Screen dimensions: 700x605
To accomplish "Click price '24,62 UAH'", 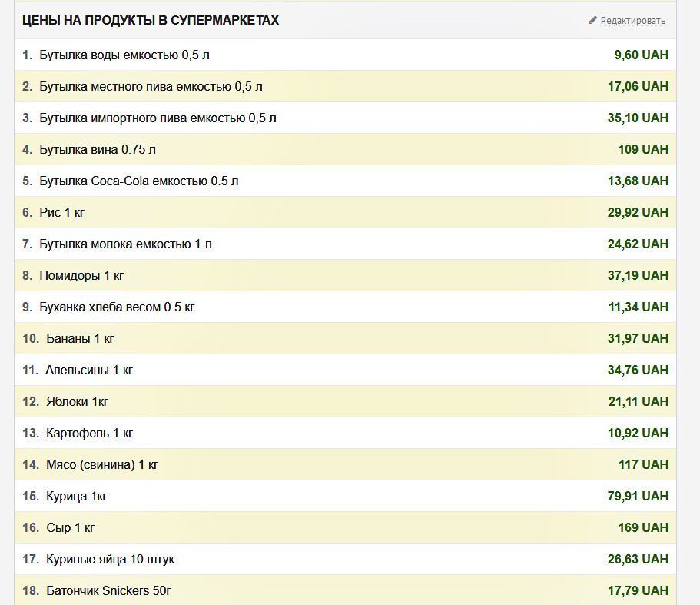I will (x=638, y=244).
